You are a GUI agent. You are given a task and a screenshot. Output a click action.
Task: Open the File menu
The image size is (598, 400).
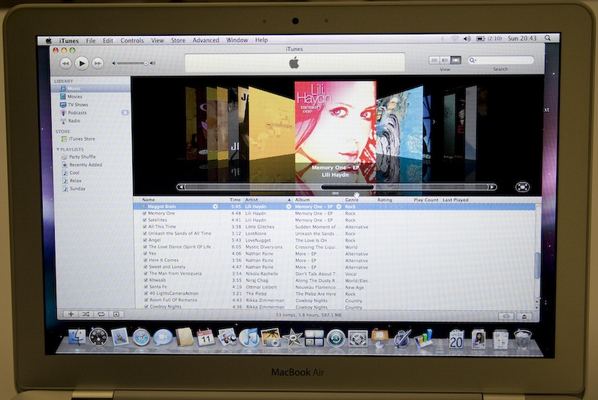coord(91,40)
